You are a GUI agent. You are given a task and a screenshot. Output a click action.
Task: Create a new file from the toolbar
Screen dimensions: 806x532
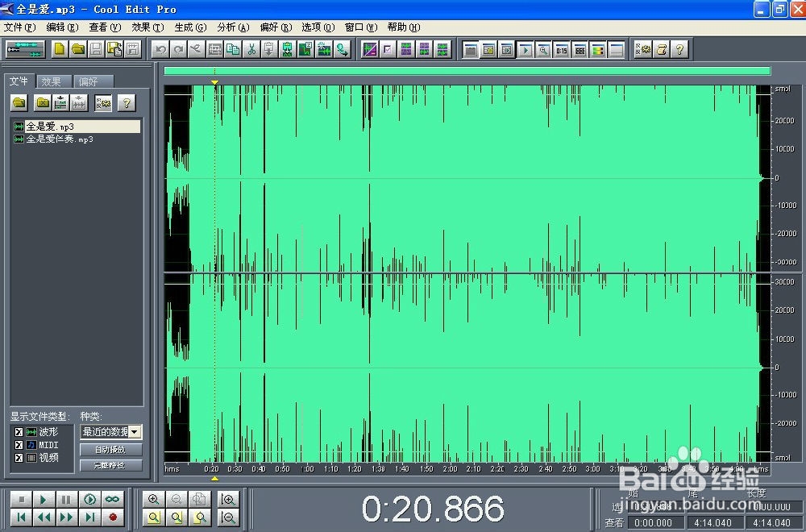(60, 49)
